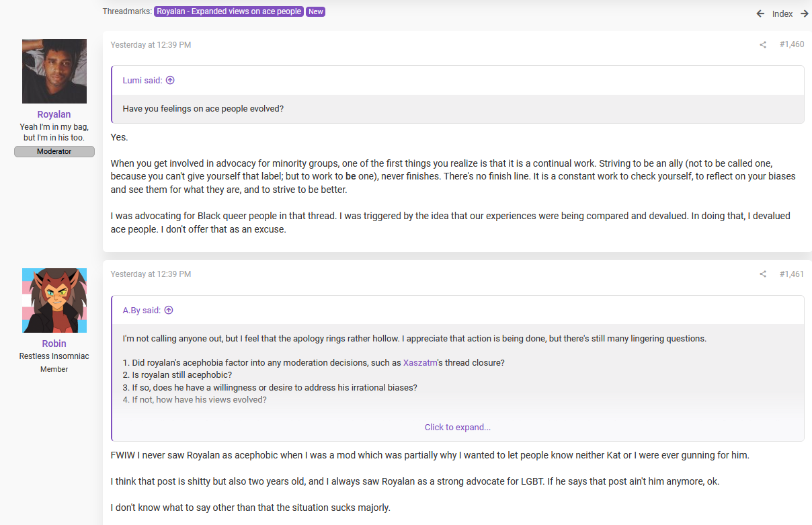Image resolution: width=812 pixels, height=525 pixels.
Task: Click Royalan's post timestamp Yesterday at 12:39 PM
Action: point(151,45)
